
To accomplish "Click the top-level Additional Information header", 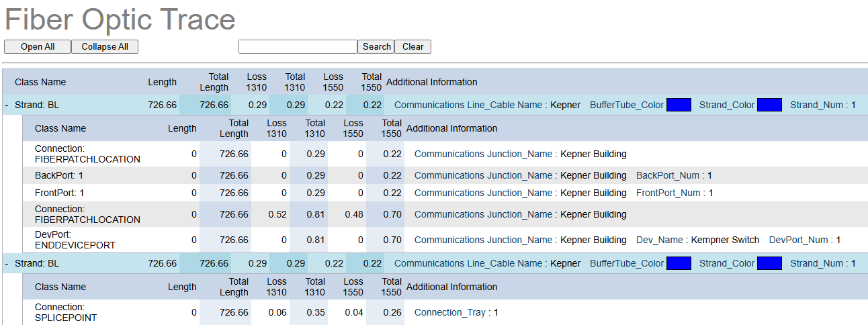I will [x=432, y=82].
